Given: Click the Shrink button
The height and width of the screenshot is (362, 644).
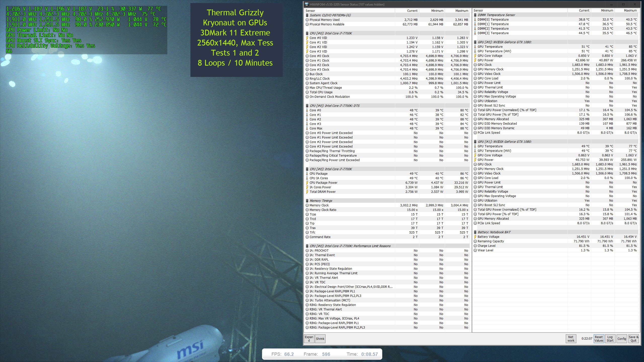Looking at the screenshot, I should (320, 339).
